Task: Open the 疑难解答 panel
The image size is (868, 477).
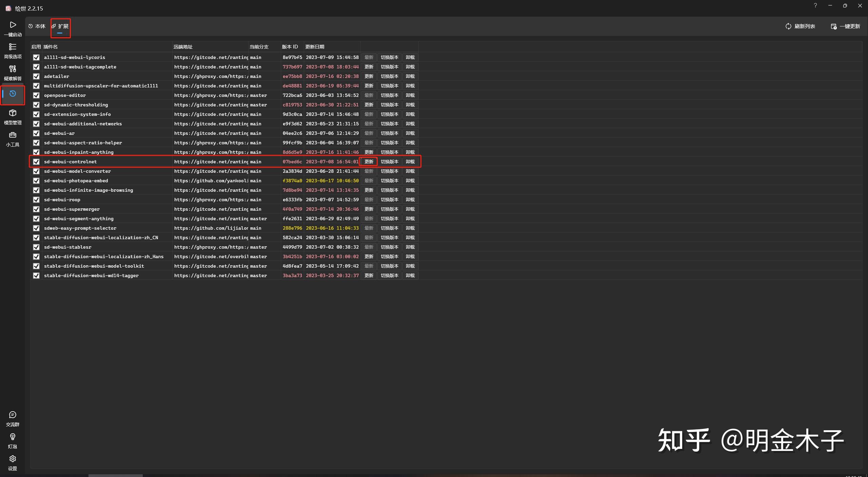Action: tap(13, 72)
